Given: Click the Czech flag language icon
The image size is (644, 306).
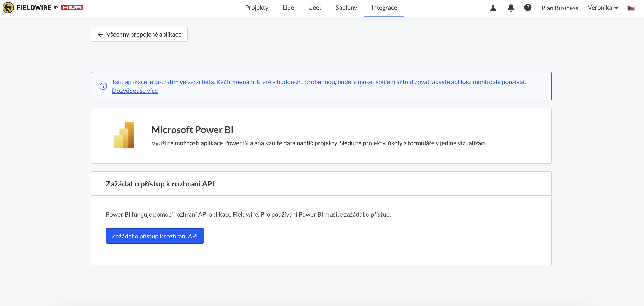Looking at the screenshot, I should (x=631, y=8).
